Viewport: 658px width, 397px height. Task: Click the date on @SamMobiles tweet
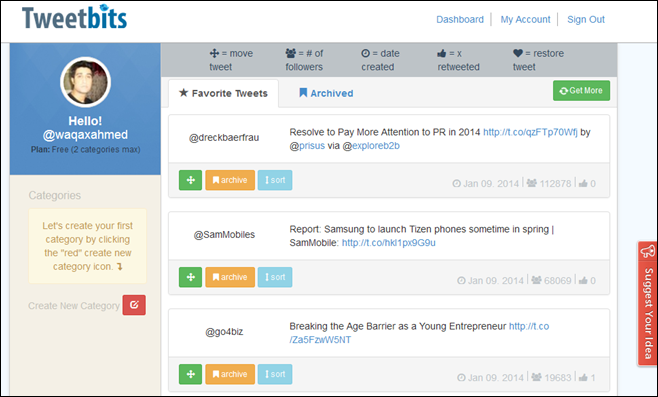496,280
